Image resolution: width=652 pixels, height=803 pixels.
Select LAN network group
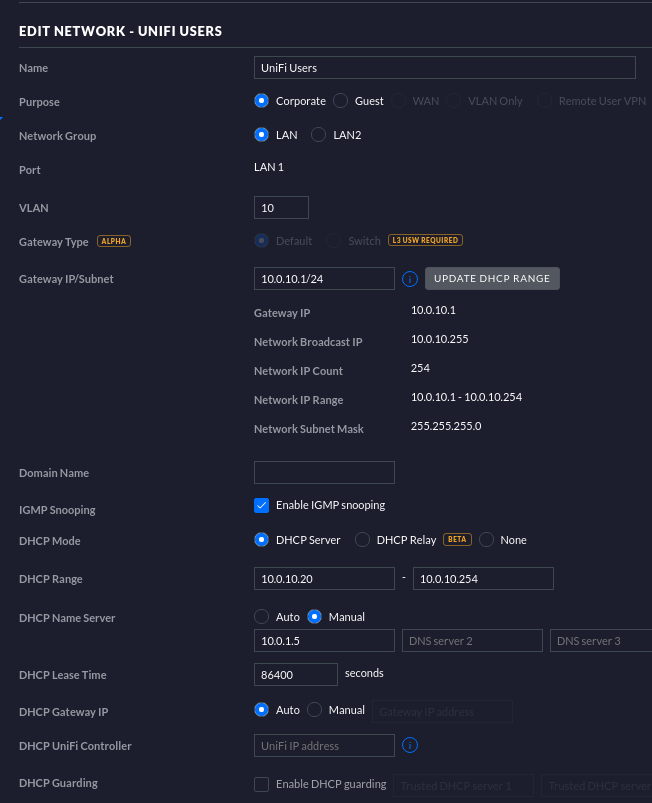(261, 135)
